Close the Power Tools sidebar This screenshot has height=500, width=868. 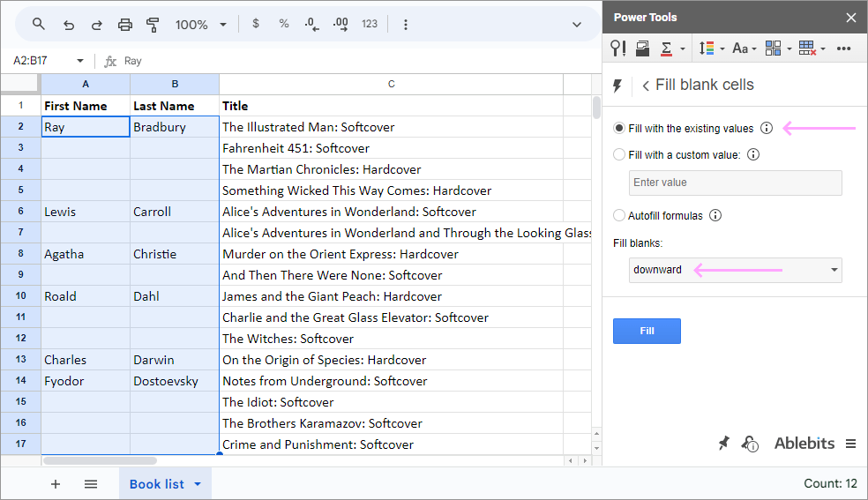tap(851, 18)
